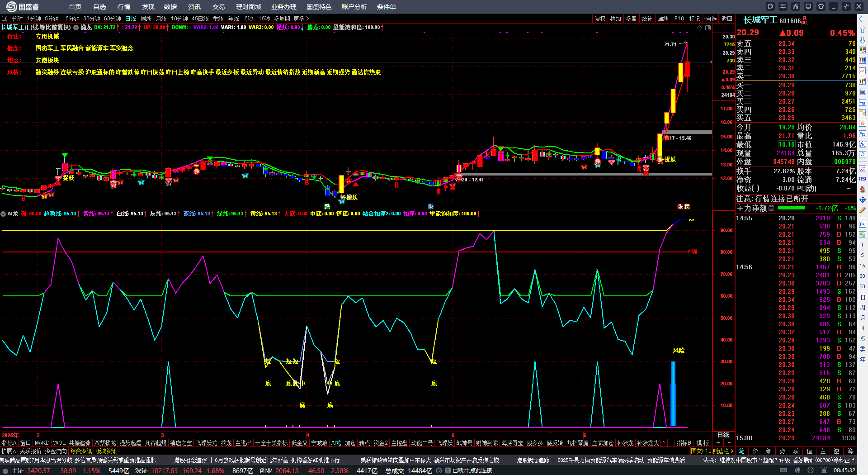Open the candlestick chart icon in right sidebar
The width and height of the screenshot is (868, 475).
(x=863, y=81)
